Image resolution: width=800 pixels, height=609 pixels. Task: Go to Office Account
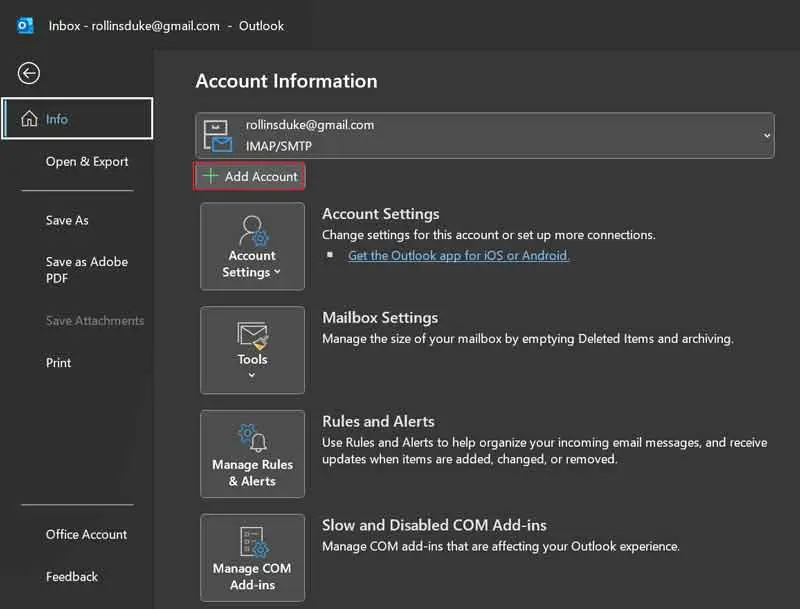tap(86, 535)
